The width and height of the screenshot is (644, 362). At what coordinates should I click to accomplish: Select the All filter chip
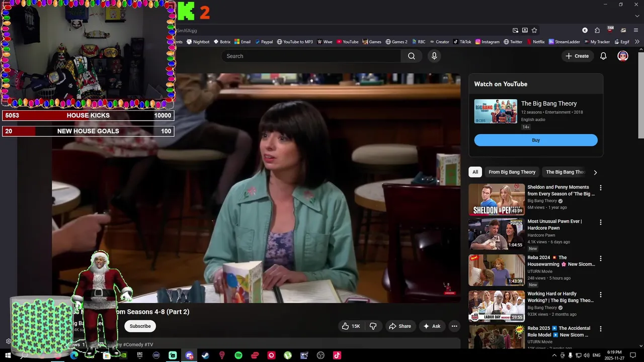tap(475, 172)
